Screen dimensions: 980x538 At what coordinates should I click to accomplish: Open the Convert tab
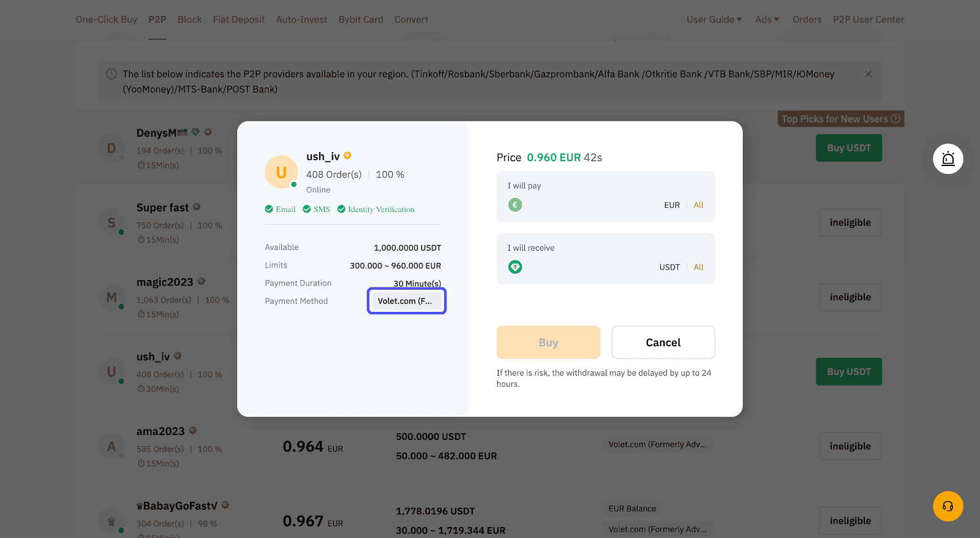click(411, 20)
